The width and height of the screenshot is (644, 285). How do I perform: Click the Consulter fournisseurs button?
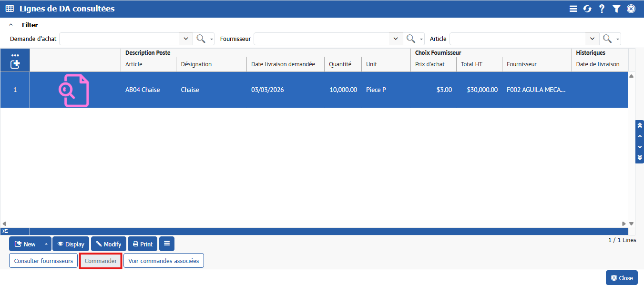pyautogui.click(x=43, y=261)
